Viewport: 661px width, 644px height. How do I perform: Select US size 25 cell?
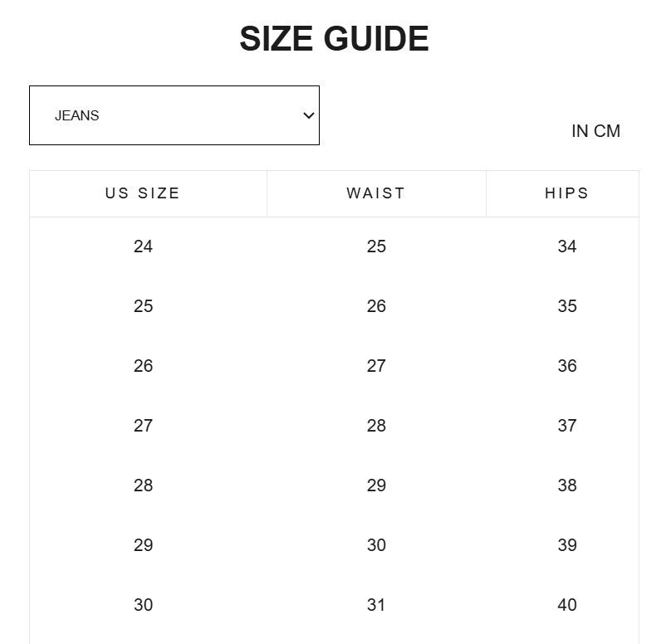(144, 306)
